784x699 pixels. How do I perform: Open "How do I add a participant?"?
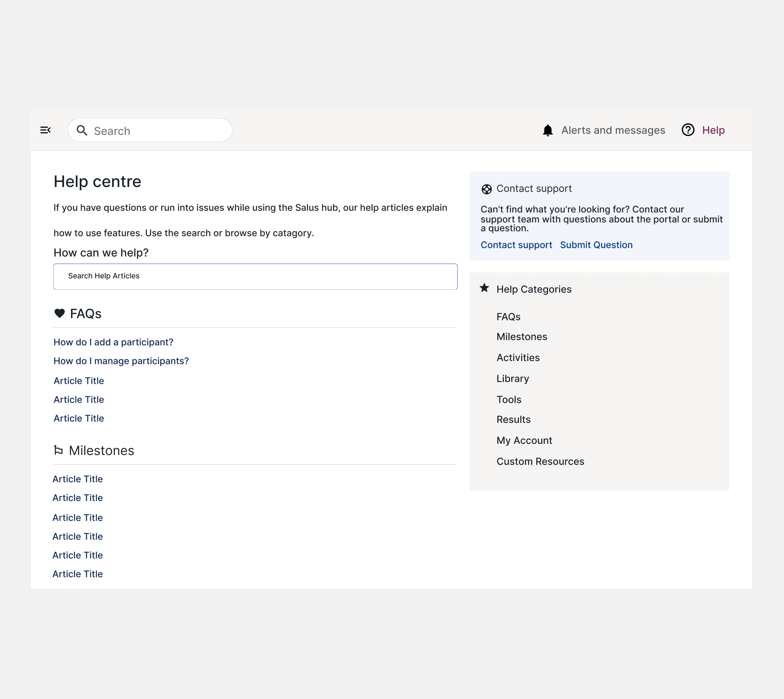(113, 342)
